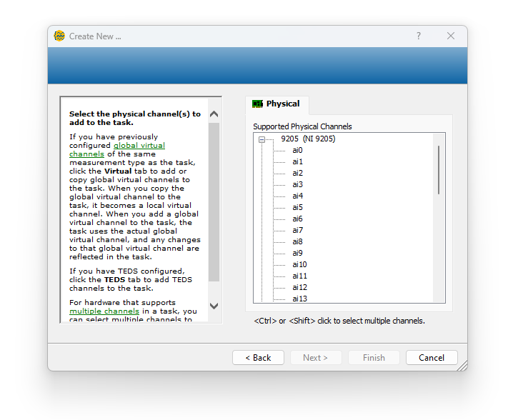This screenshot has width=518, height=420.
Task: Close the Create New dialog window
Action: 451,36
